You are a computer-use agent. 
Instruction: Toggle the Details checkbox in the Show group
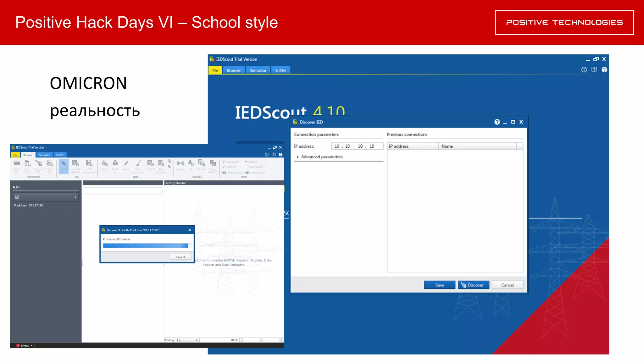tap(246, 162)
